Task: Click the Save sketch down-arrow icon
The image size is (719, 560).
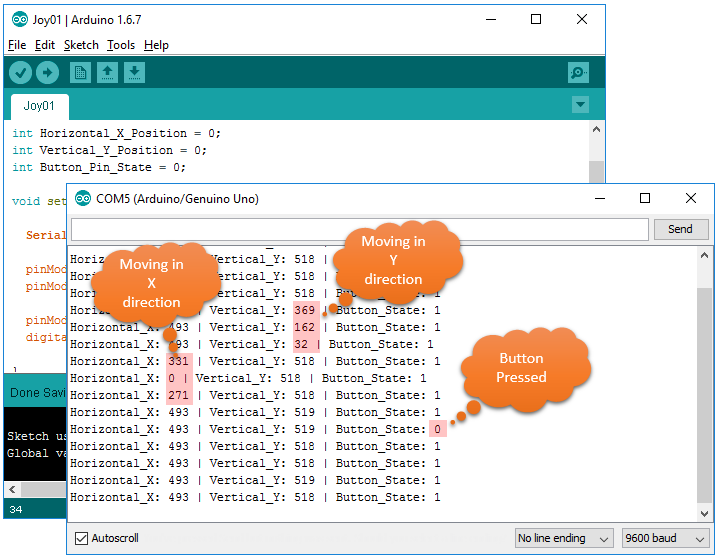Action: [134, 72]
